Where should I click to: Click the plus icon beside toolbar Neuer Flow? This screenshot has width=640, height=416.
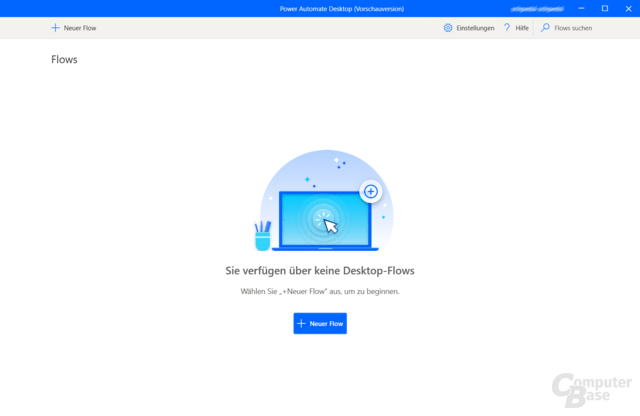pyautogui.click(x=55, y=28)
